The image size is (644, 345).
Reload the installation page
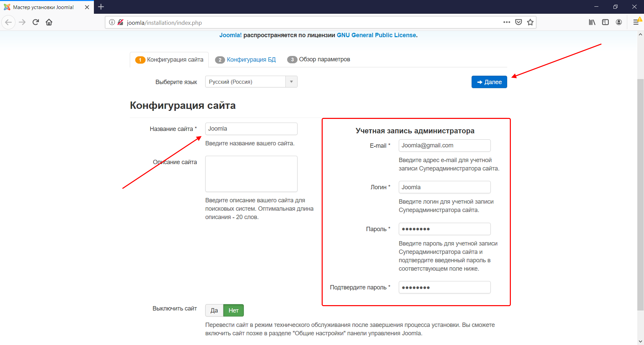point(36,22)
